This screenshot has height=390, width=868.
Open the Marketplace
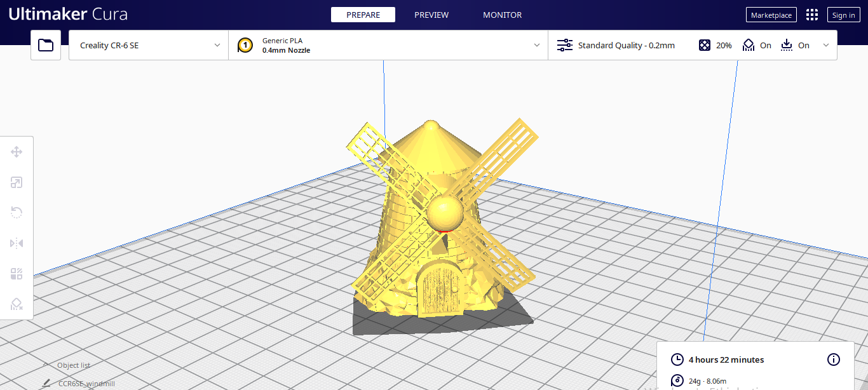pos(771,14)
